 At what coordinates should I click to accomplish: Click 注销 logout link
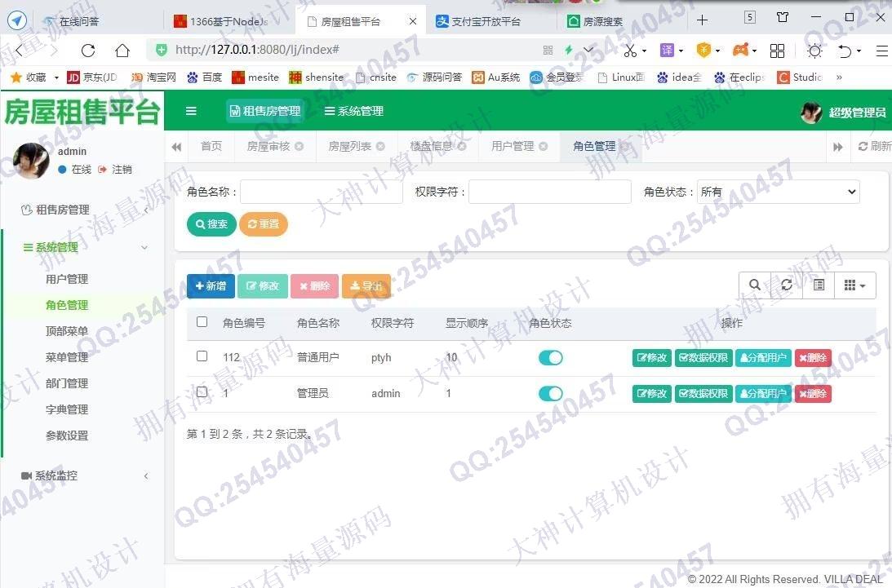point(116,170)
